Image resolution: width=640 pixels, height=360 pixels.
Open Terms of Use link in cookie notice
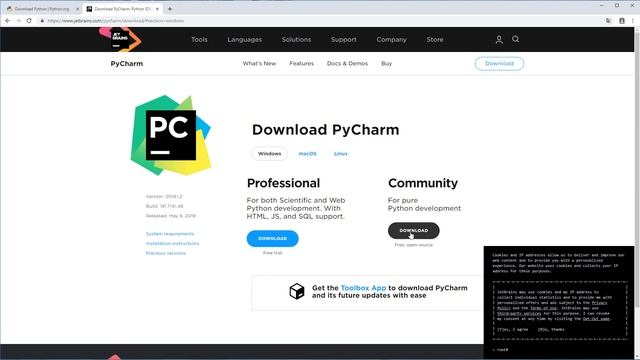pyautogui.click(x=543, y=308)
